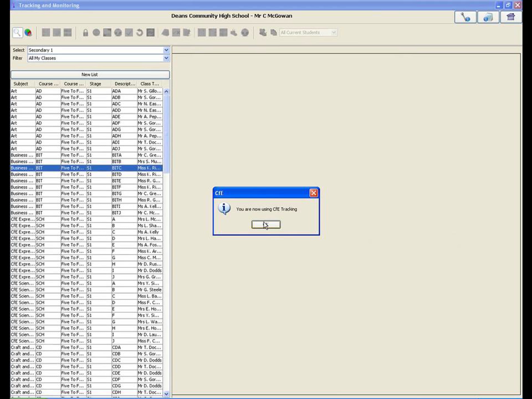Open the tools icon button top right
Viewport: 532px width, 399px height.
click(465, 17)
